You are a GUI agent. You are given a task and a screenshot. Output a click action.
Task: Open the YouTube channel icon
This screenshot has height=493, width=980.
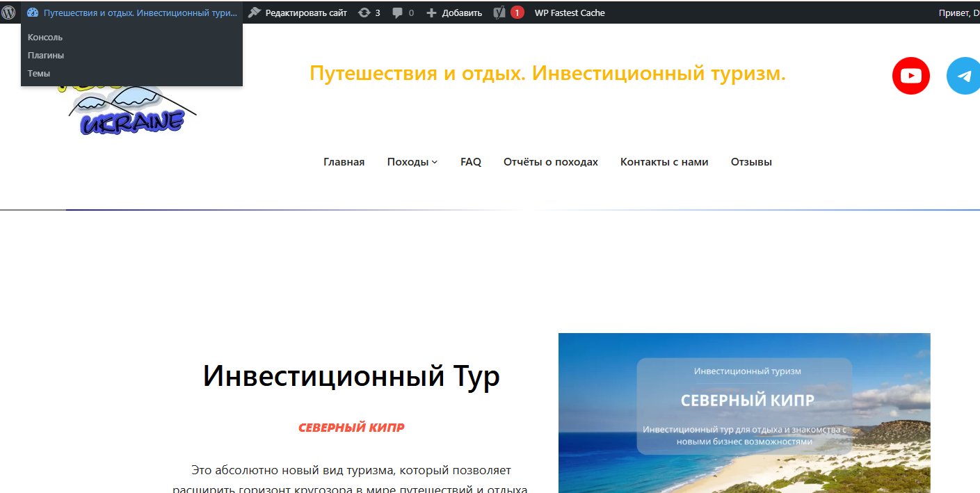[x=910, y=76]
